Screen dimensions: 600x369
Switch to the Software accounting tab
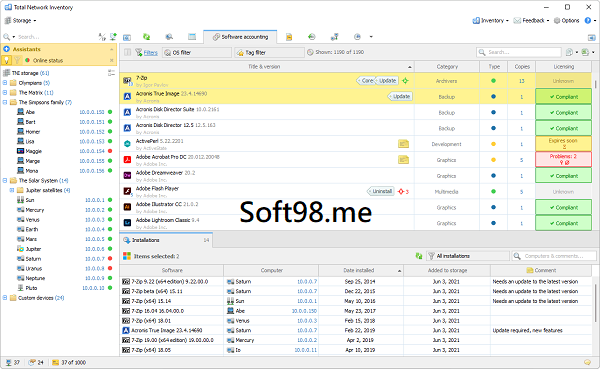[x=240, y=37]
